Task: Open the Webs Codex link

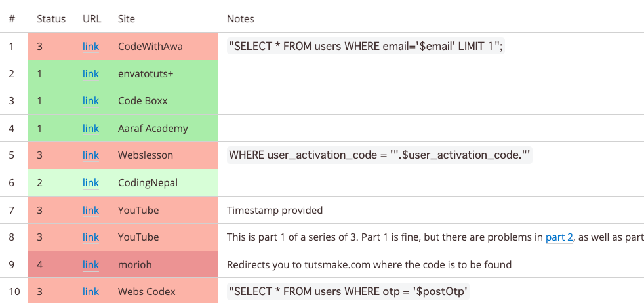Action: coord(91,292)
